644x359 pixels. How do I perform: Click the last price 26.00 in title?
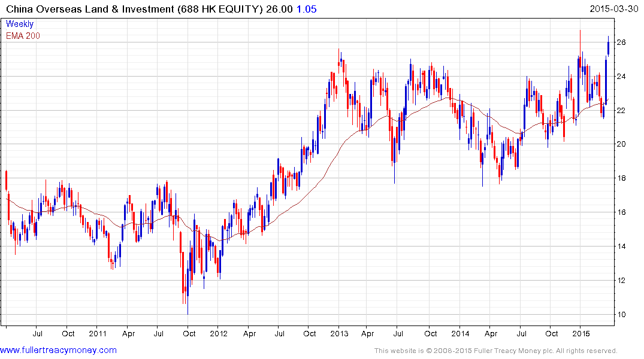[x=279, y=9]
